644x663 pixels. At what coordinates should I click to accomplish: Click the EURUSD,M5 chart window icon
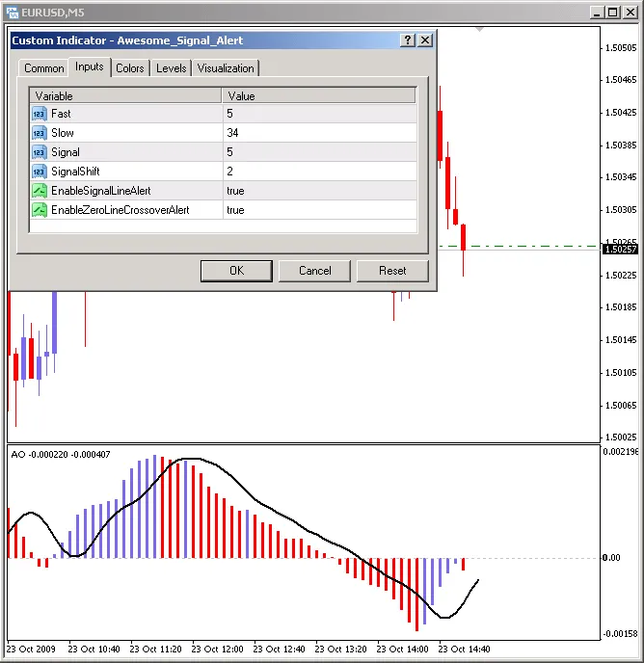(10, 11)
